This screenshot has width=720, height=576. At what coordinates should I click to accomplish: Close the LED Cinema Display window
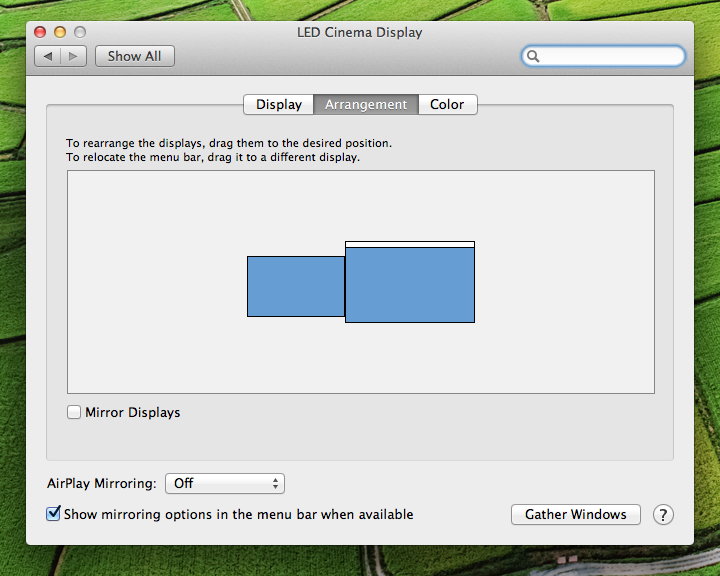click(x=40, y=32)
